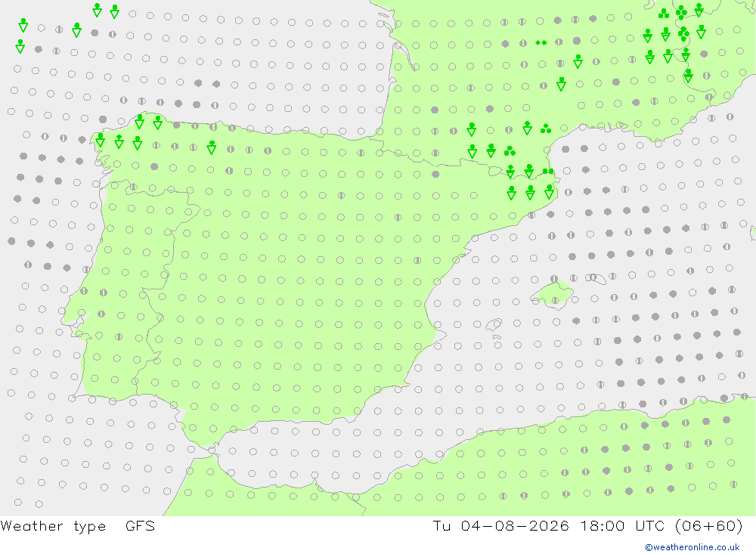
Task: Select the grey filled circle in Galicia's interior
Action: [154, 167]
